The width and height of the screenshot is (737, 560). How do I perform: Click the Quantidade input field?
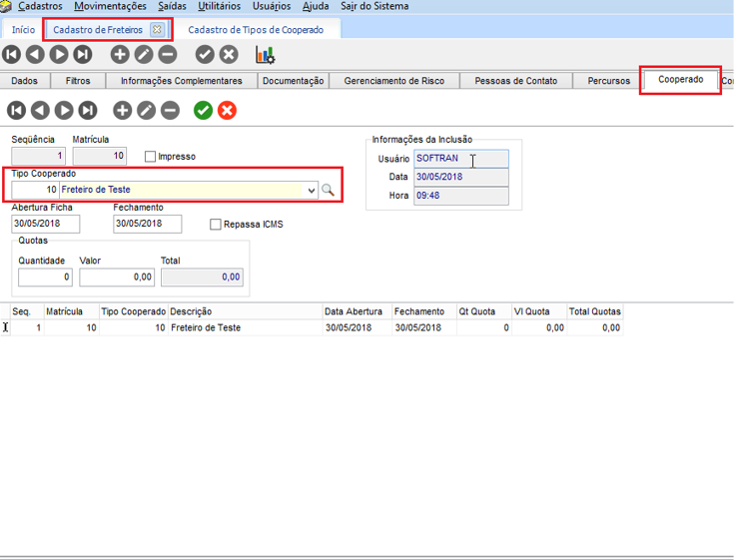pyautogui.click(x=45, y=277)
